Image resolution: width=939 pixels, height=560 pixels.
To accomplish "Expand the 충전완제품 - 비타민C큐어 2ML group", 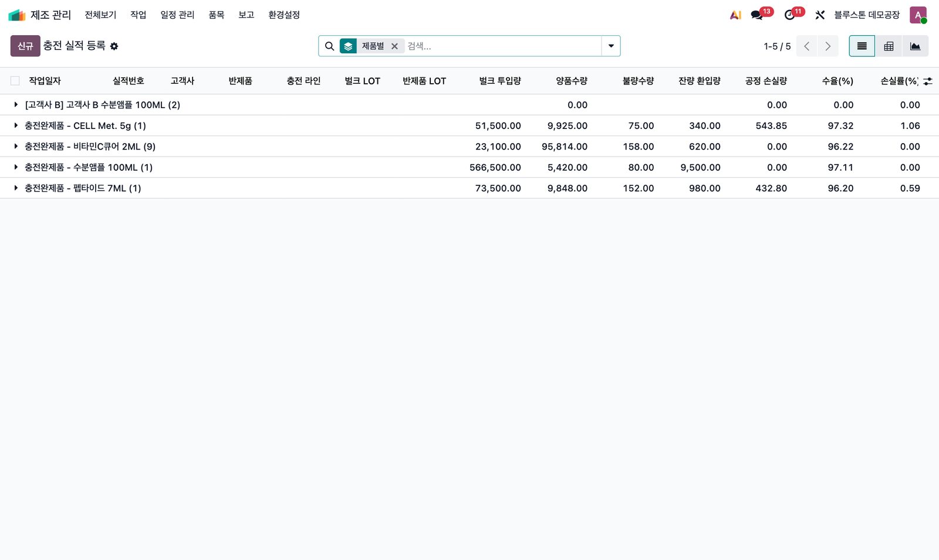I will 16,147.
